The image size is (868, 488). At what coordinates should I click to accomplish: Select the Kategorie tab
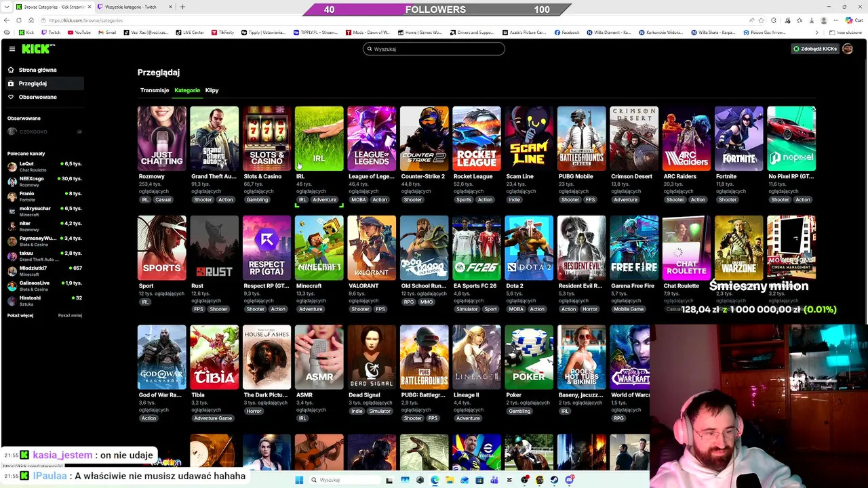point(187,90)
